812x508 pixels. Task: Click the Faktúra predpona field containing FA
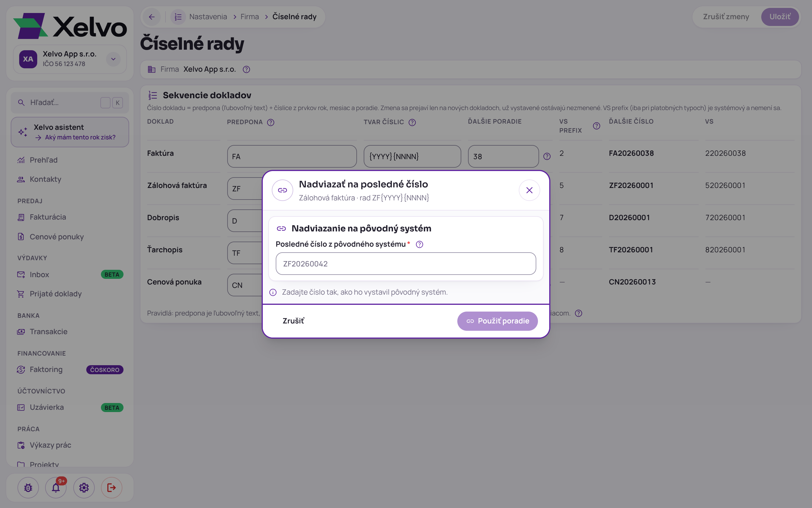tap(292, 157)
